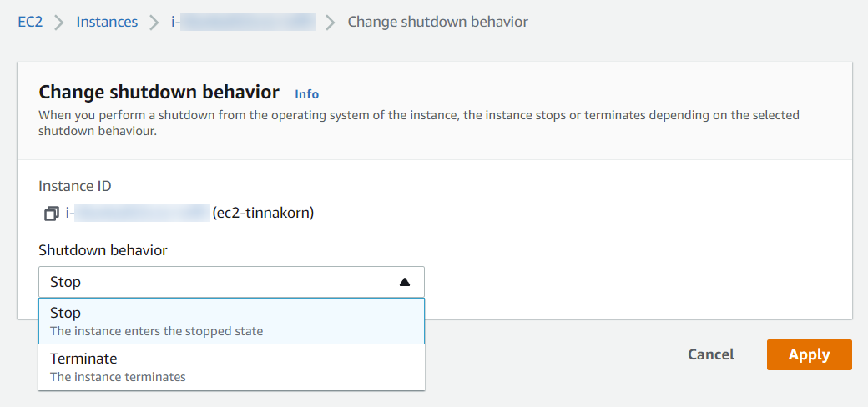Apply the shutdown behavior setting
The height and width of the screenshot is (407, 868).
pos(810,354)
